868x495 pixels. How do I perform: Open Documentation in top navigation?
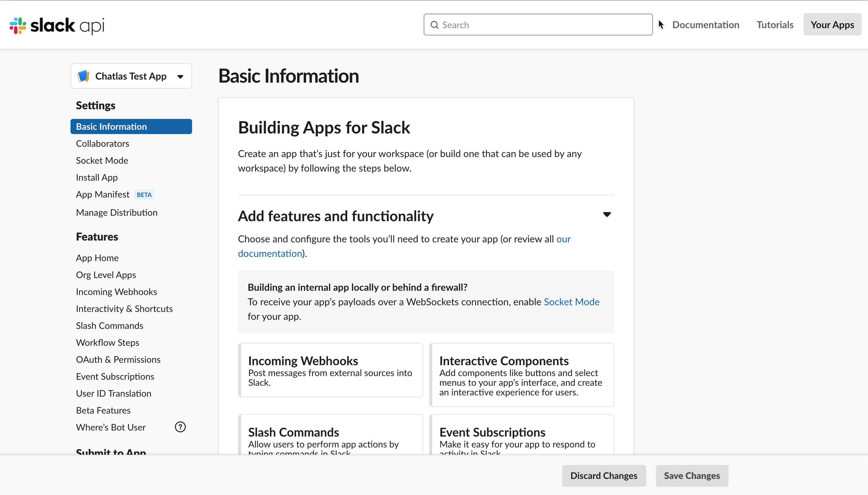(x=705, y=25)
